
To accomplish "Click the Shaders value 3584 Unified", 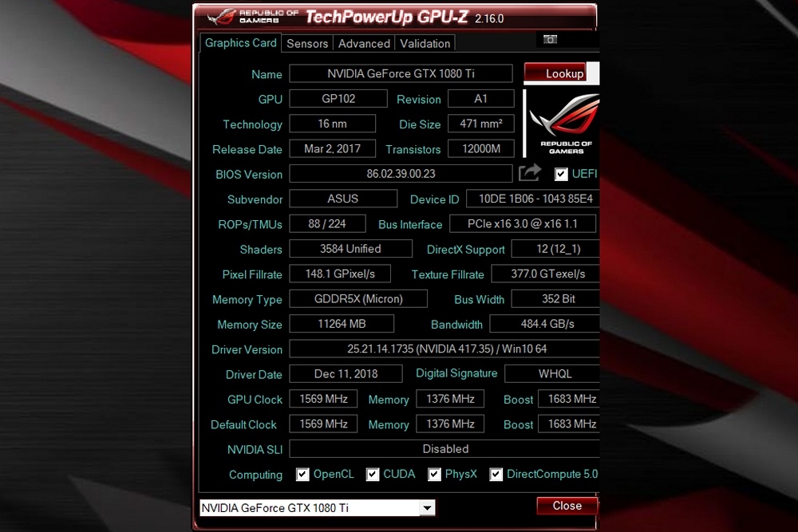I will [350, 249].
